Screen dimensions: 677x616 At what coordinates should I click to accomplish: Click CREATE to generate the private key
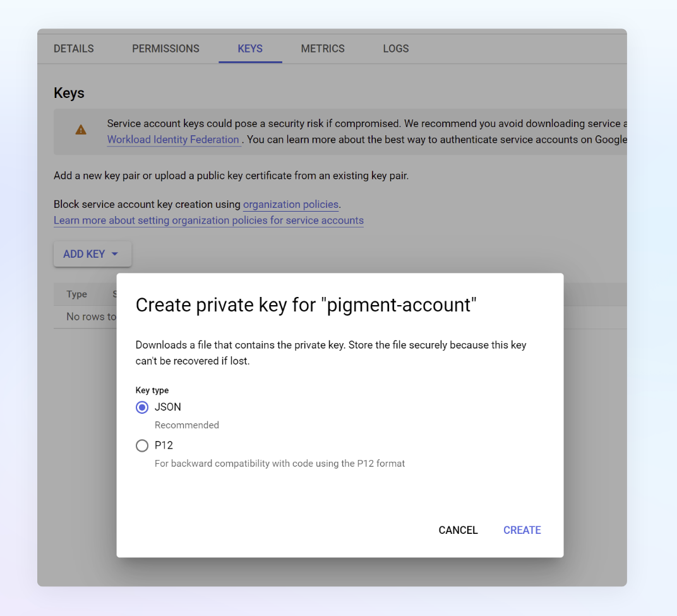(522, 530)
